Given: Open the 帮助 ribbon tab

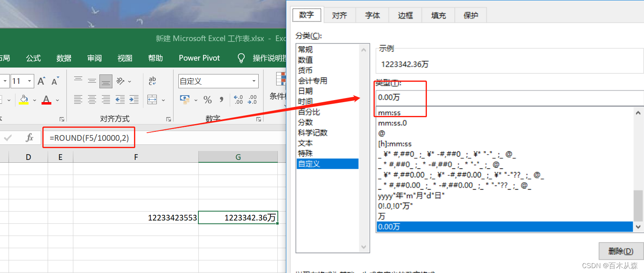Looking at the screenshot, I should click(x=156, y=58).
